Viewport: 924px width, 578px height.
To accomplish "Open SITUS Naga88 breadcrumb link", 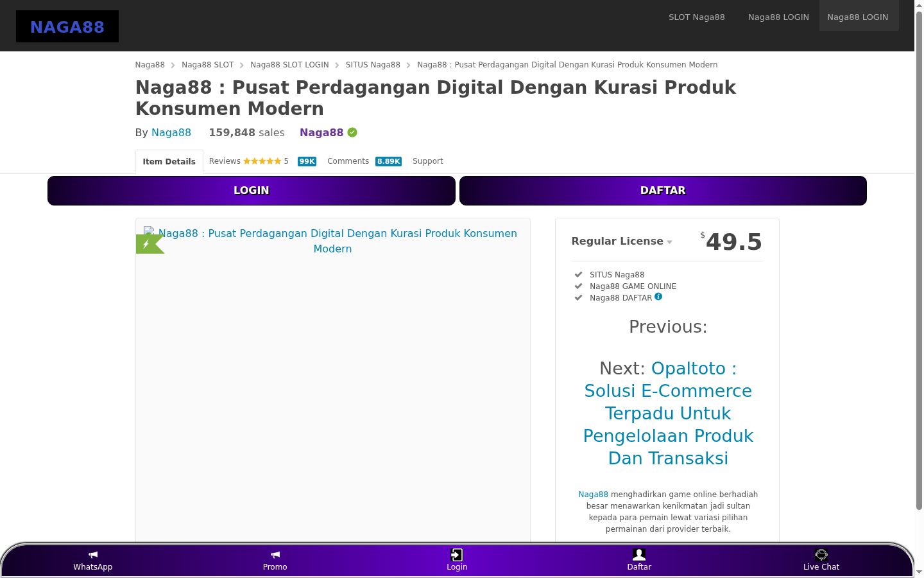I will (x=373, y=65).
